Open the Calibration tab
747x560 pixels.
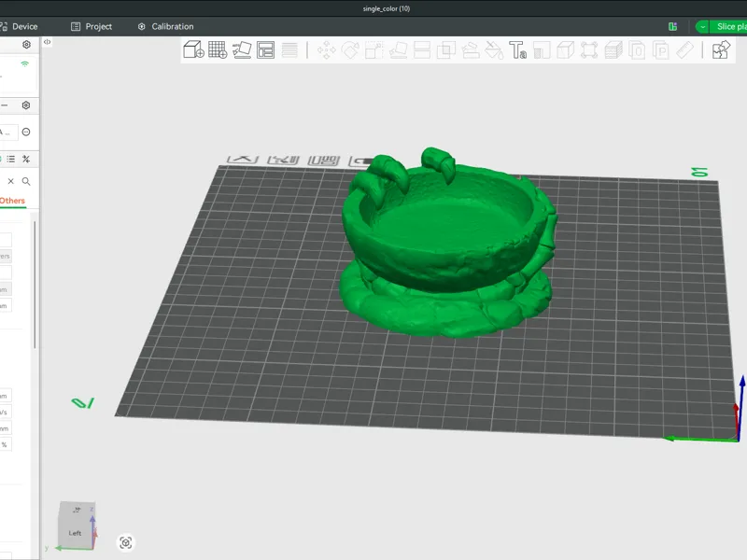click(x=166, y=27)
